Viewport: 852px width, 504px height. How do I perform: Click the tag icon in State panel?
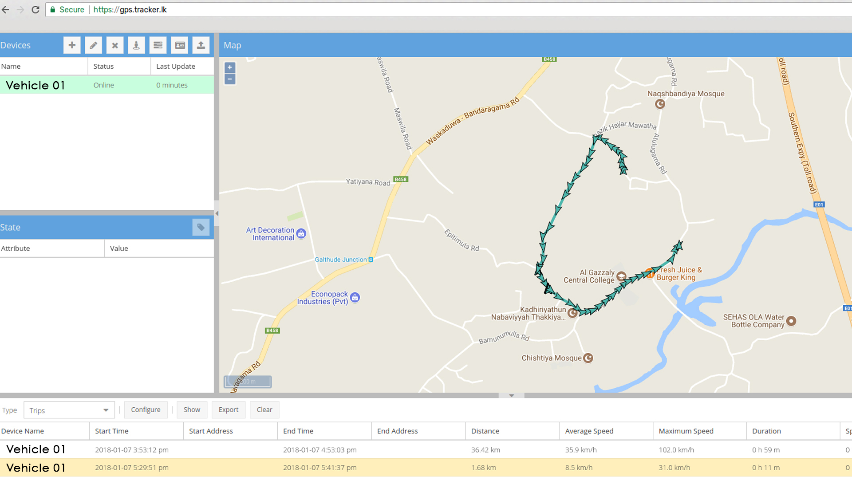click(x=201, y=227)
